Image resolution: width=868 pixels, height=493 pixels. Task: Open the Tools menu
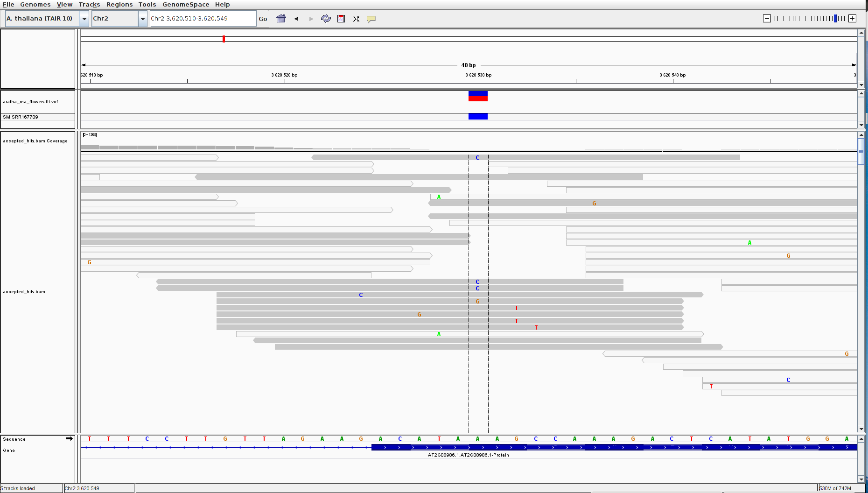point(147,4)
